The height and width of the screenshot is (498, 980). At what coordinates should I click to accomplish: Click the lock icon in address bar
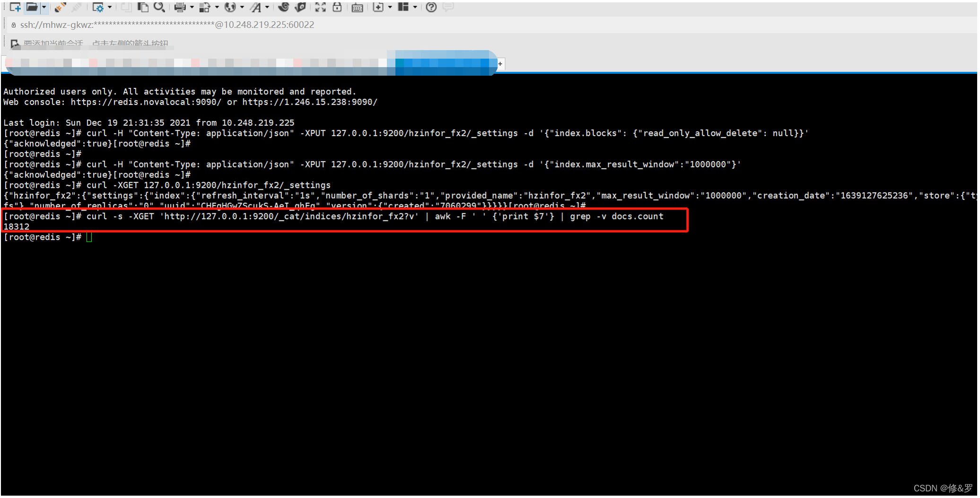14,25
